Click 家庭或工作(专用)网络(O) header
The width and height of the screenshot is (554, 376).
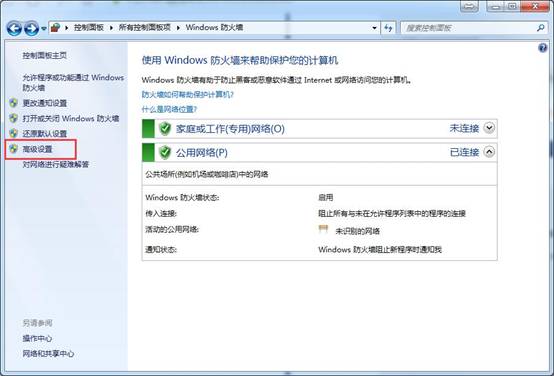pyautogui.click(x=230, y=129)
